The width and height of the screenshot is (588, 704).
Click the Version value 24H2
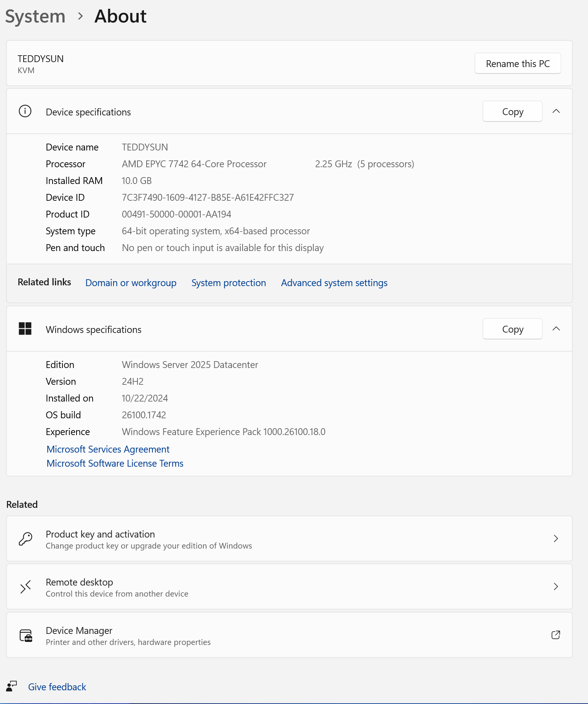point(133,381)
